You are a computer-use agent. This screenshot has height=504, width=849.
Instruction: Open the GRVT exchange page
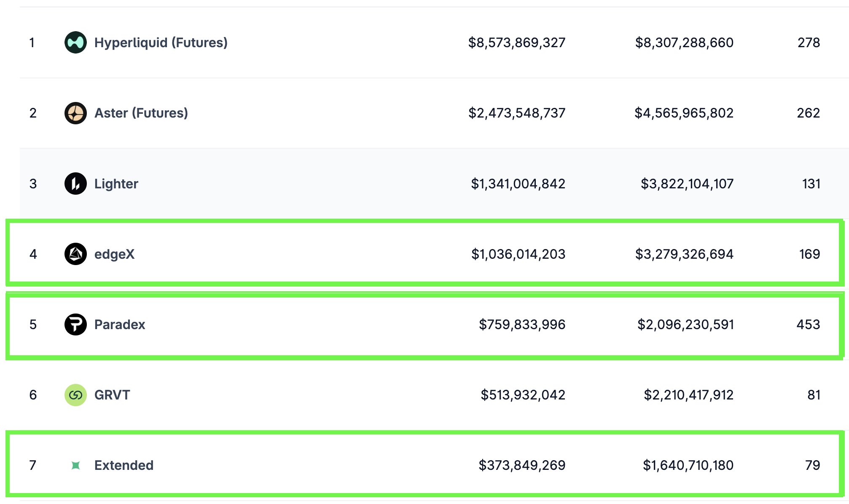[x=112, y=395]
